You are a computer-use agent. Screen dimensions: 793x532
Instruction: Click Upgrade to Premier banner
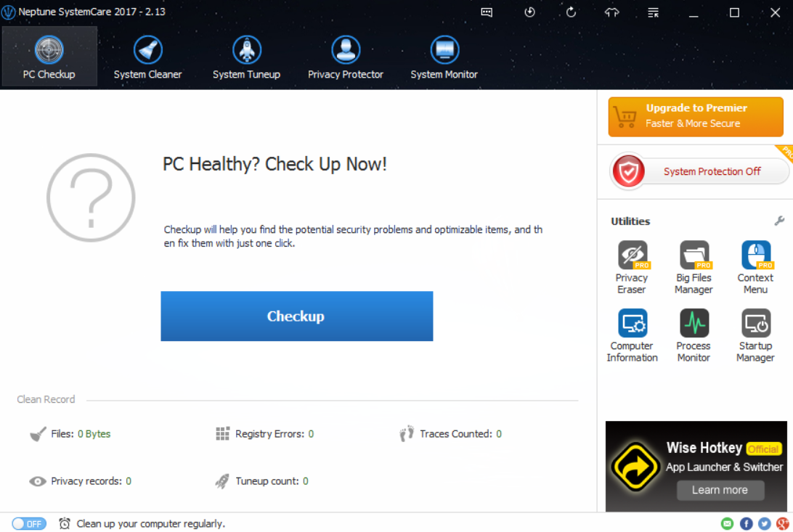(696, 117)
